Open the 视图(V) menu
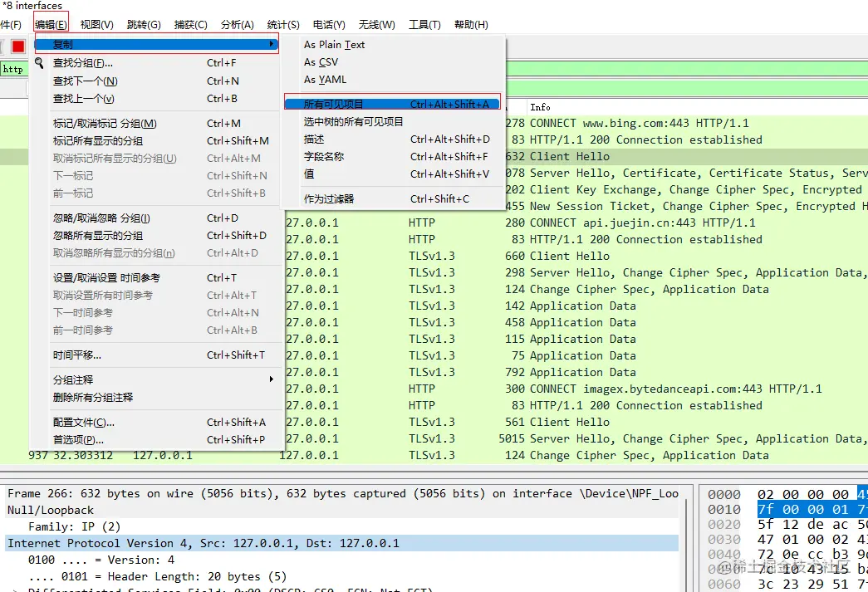Screen dimensions: 868x592 click(x=97, y=25)
